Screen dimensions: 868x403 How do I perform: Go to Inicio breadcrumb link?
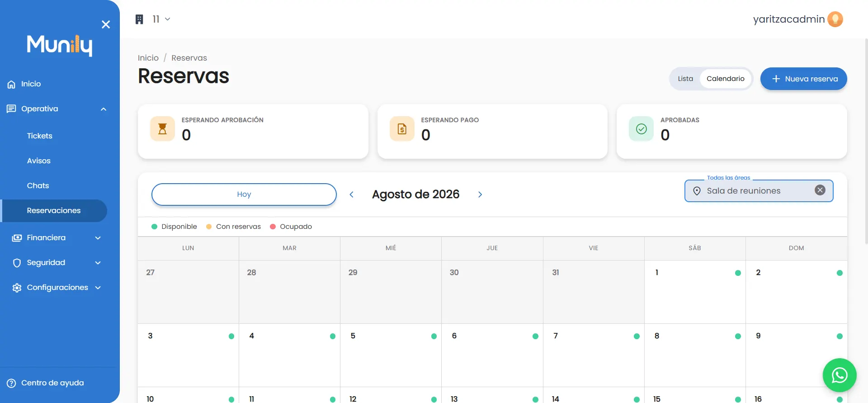point(148,58)
